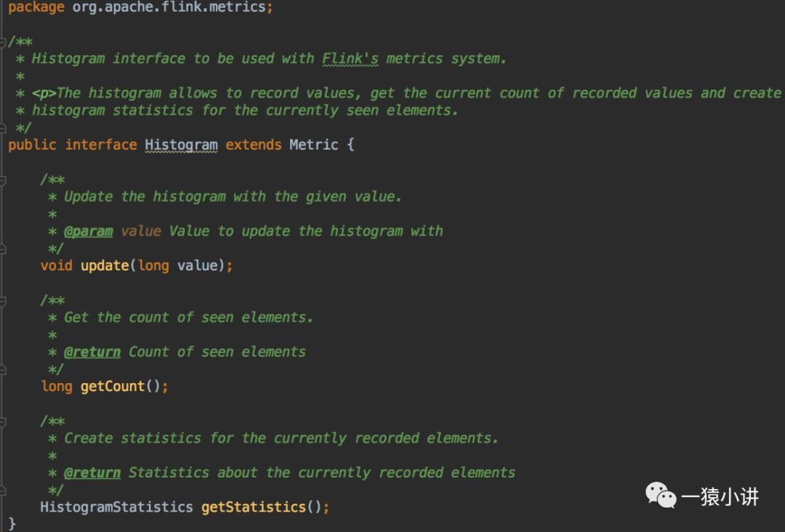785x532 pixels.
Task: Click the closing brace of the interface
Action: point(12,523)
